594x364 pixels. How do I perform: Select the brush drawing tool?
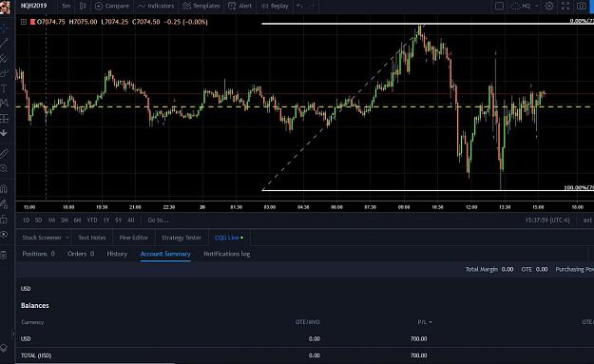tap(4, 73)
